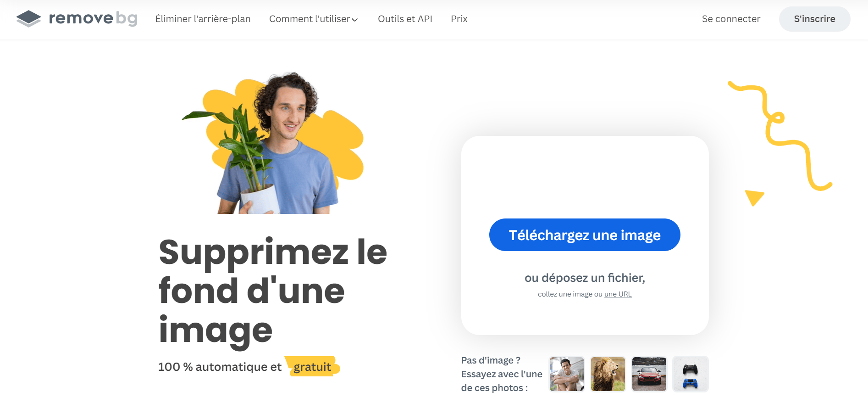Select the red car sample photo
Screen dimensions: 868x403
(649, 374)
